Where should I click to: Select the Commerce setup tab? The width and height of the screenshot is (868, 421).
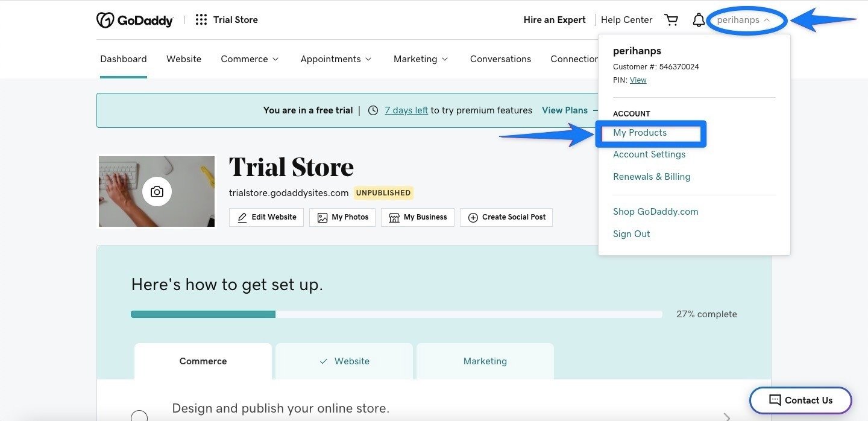coord(203,361)
